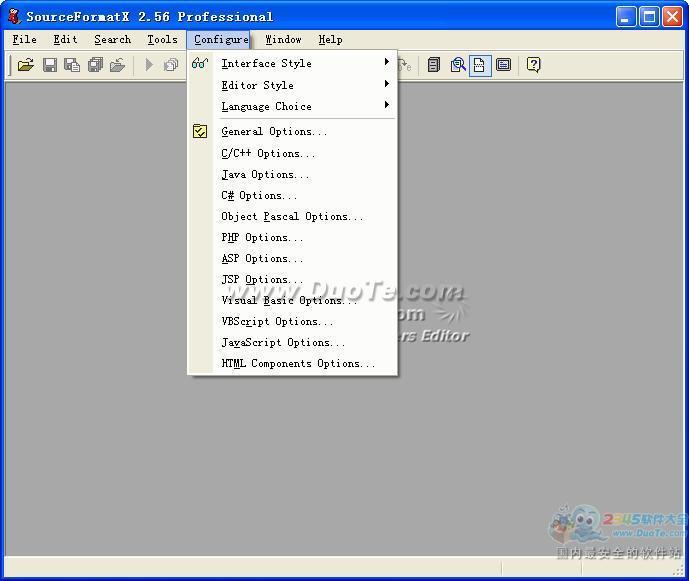Minimize the SourceFormatX window
The image size is (689, 581).
tap(626, 17)
